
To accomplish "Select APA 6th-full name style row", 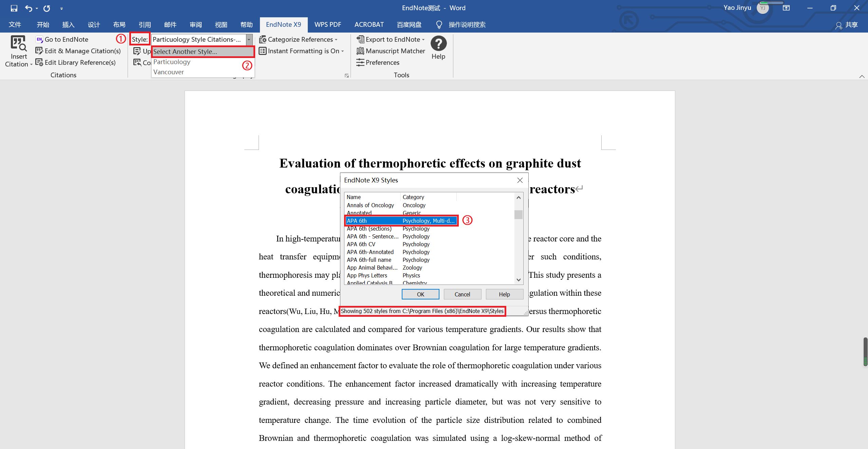I will coord(401,260).
